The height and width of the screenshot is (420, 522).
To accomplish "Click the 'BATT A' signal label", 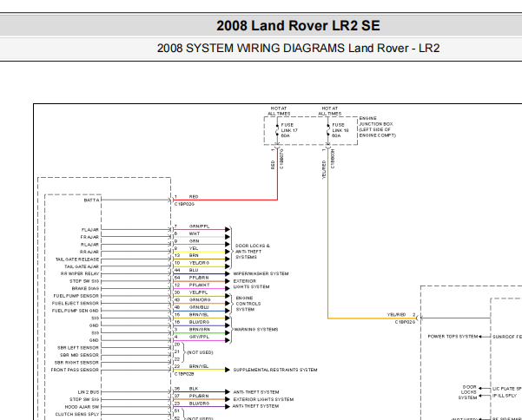I will pos(91,200).
